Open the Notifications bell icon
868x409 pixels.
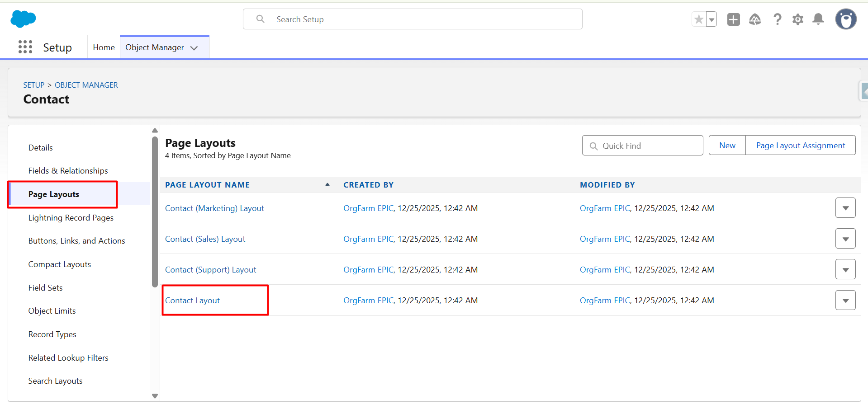click(818, 19)
